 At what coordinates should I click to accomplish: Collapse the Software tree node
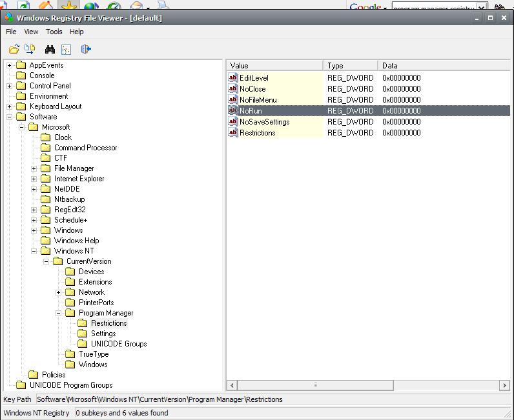click(9, 117)
